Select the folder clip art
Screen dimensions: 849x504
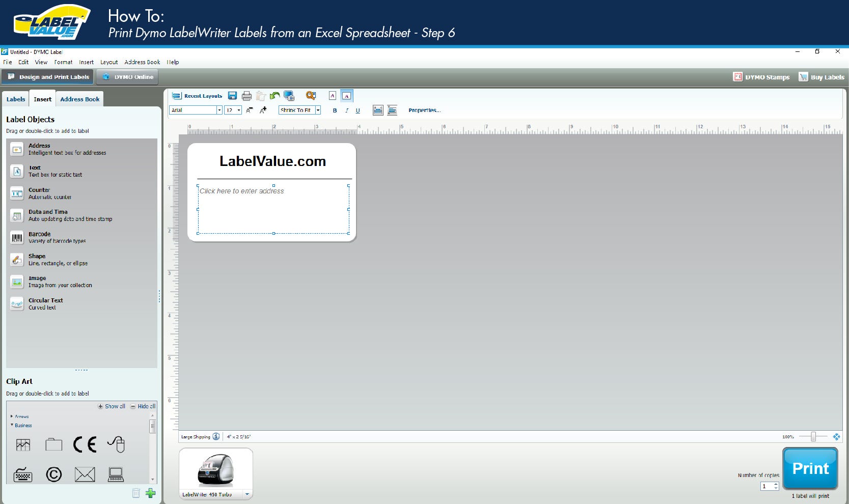coord(53,445)
